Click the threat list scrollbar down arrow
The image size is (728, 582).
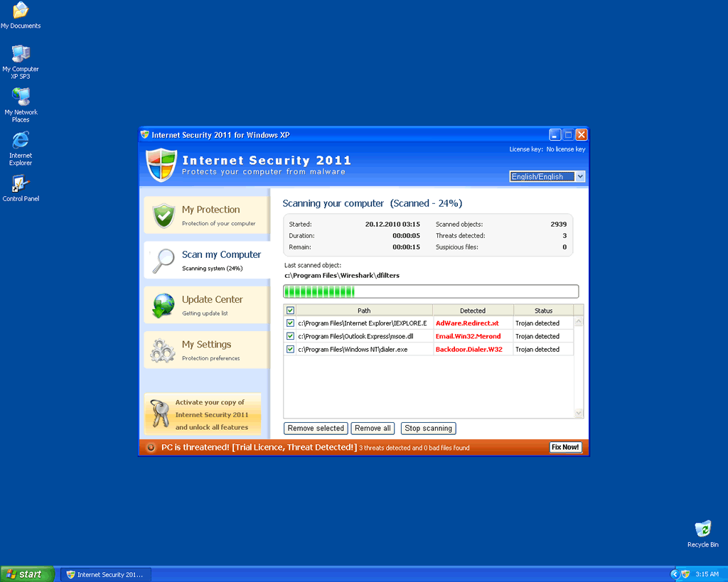tap(578, 413)
